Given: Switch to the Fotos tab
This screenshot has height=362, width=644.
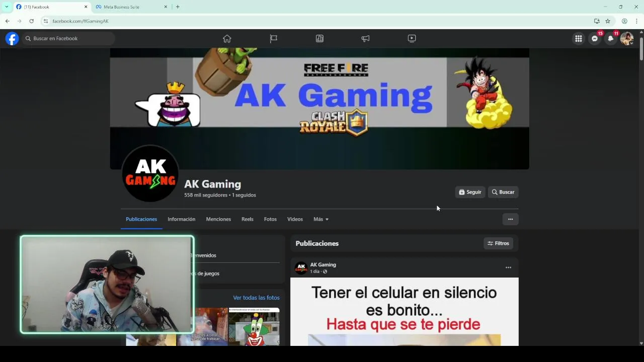Looking at the screenshot, I should (x=270, y=219).
